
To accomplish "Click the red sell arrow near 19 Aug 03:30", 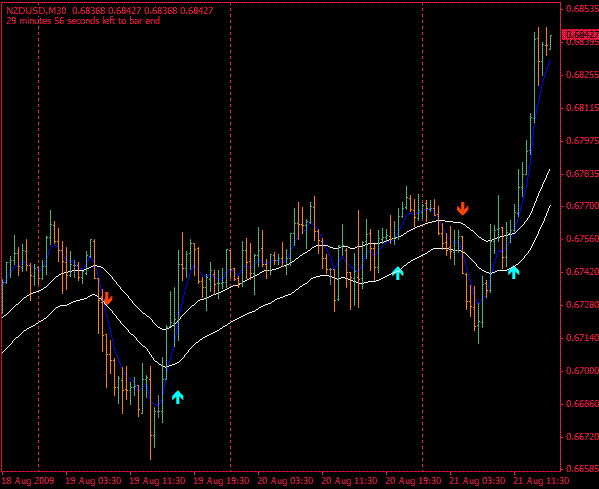I will click(107, 298).
